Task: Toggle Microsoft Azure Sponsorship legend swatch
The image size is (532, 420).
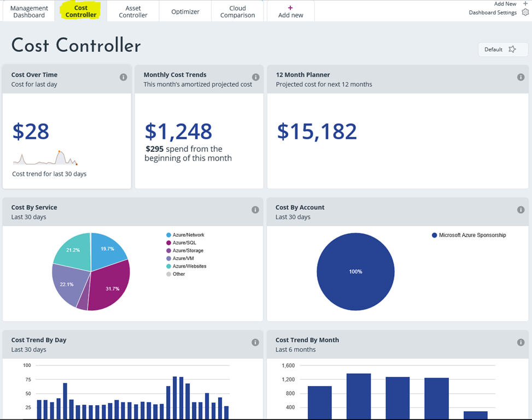Action: pos(434,235)
